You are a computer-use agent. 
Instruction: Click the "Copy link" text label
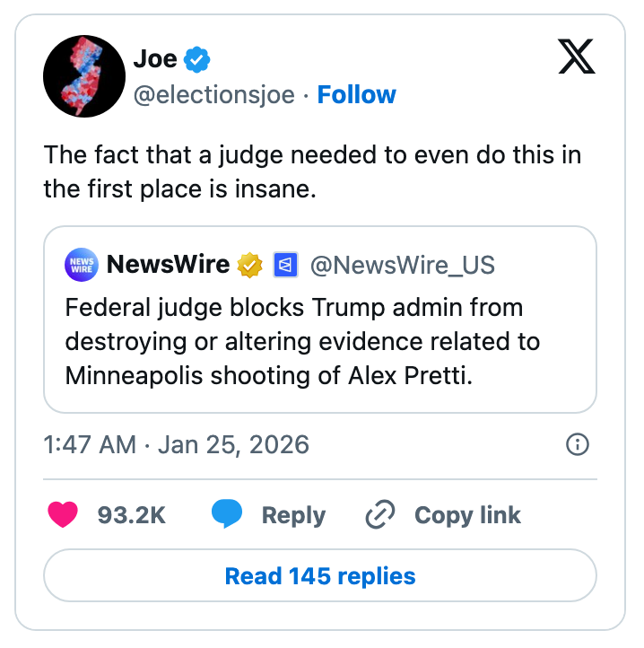467,515
